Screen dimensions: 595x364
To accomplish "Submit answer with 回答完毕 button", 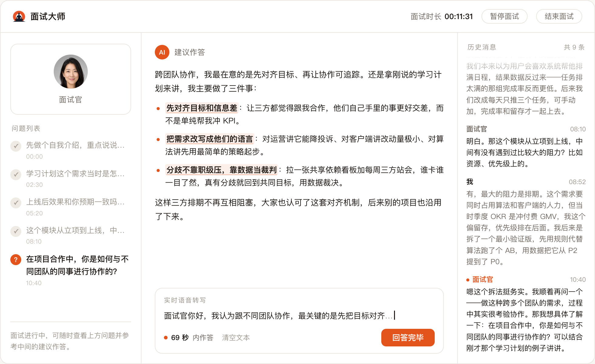I will [x=408, y=338].
